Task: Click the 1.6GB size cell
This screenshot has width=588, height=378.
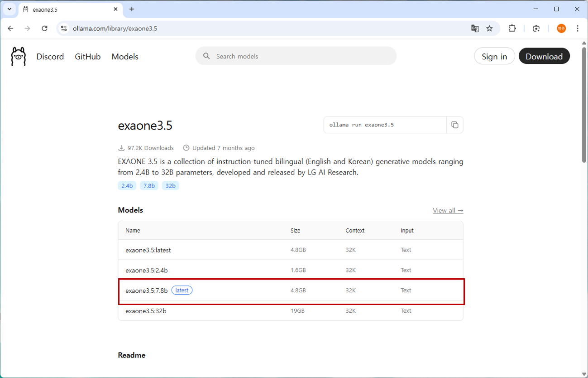Action: click(x=298, y=270)
